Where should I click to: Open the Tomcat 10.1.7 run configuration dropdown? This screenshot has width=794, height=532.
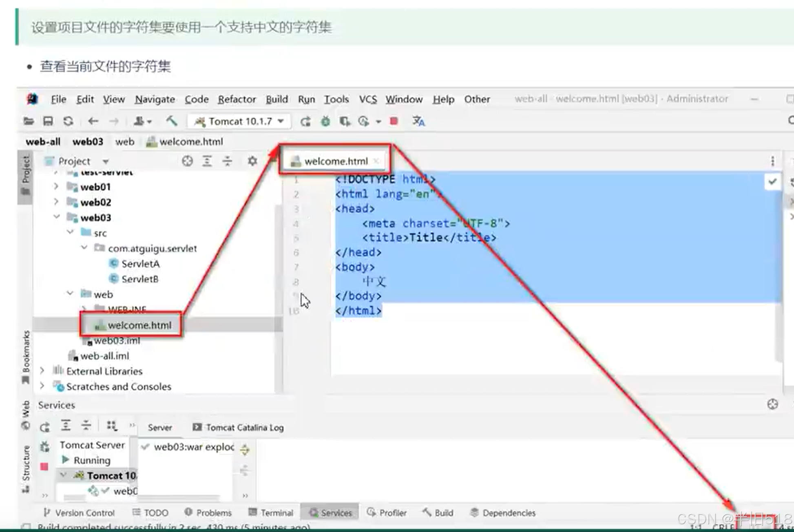pyautogui.click(x=240, y=121)
